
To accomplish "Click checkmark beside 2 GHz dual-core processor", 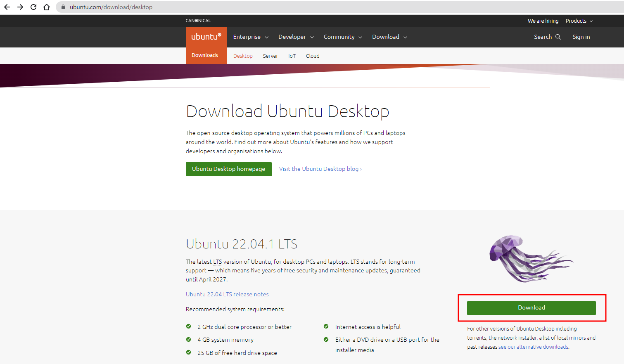I will coord(189,326).
